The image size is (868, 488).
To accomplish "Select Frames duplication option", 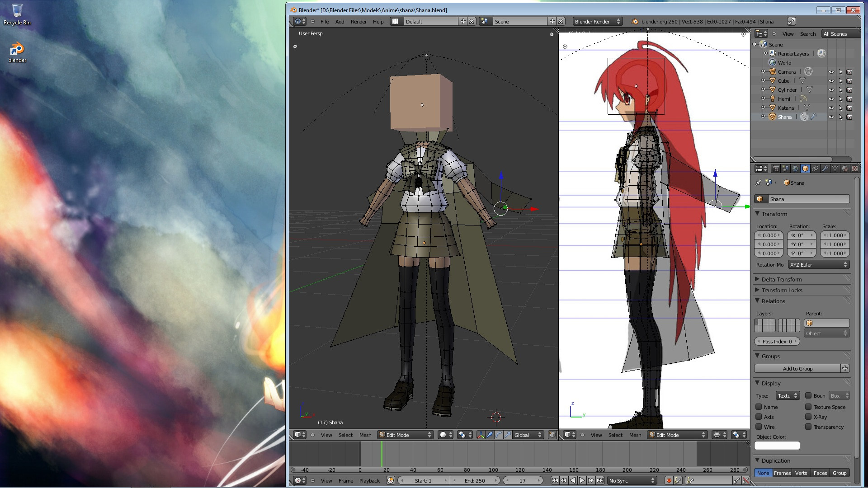I will pos(782,473).
